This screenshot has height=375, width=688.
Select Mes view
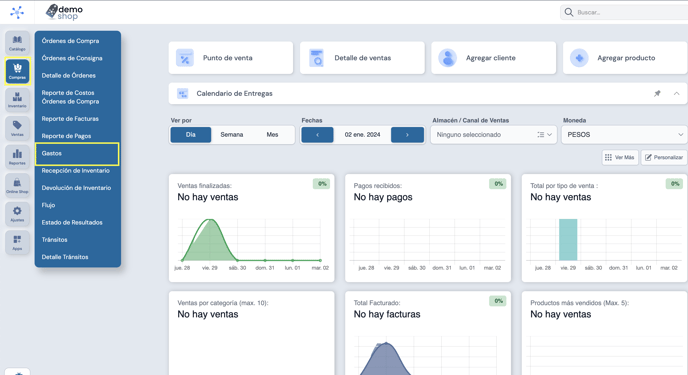[272, 135]
